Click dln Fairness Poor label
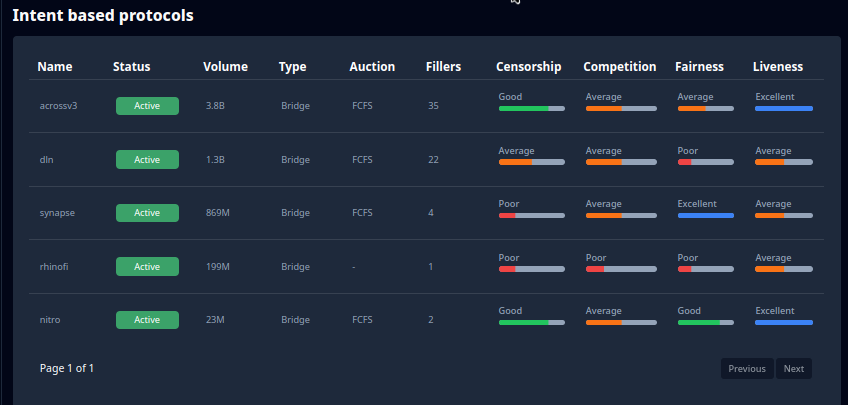Viewport: 848px width, 405px height. pos(688,150)
